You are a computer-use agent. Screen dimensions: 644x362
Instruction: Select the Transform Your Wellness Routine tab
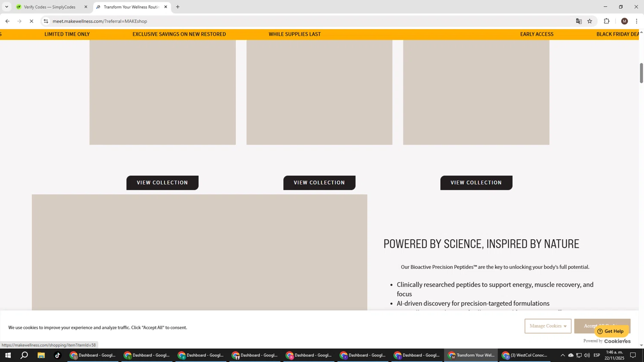131,7
